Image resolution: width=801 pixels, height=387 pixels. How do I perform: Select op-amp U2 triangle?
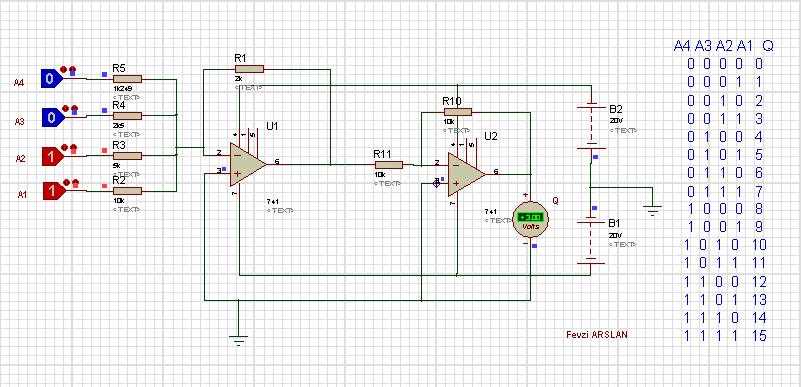pyautogui.click(x=466, y=174)
